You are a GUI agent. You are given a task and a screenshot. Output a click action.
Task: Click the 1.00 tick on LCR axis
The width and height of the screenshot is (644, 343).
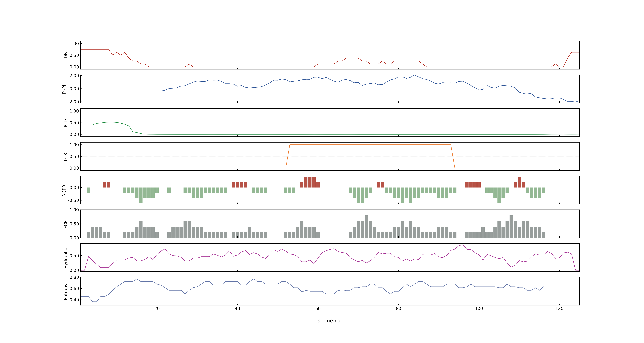pyautogui.click(x=74, y=145)
